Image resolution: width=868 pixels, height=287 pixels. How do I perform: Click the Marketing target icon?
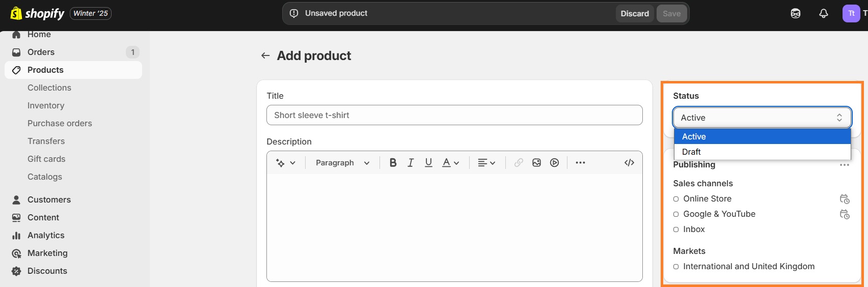[16, 253]
